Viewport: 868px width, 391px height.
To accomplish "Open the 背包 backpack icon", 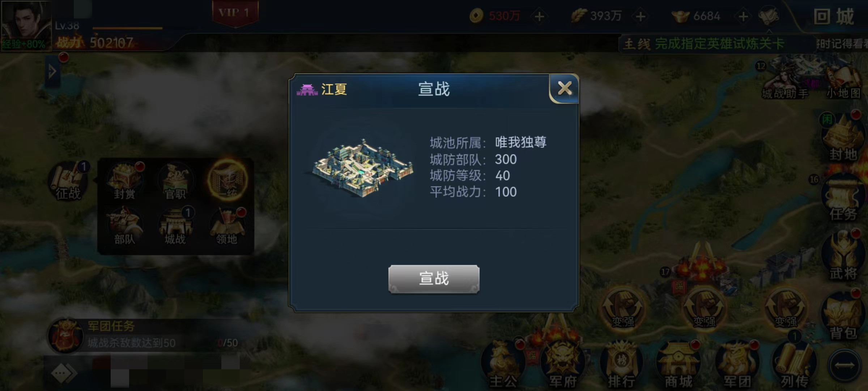I will coord(843,315).
